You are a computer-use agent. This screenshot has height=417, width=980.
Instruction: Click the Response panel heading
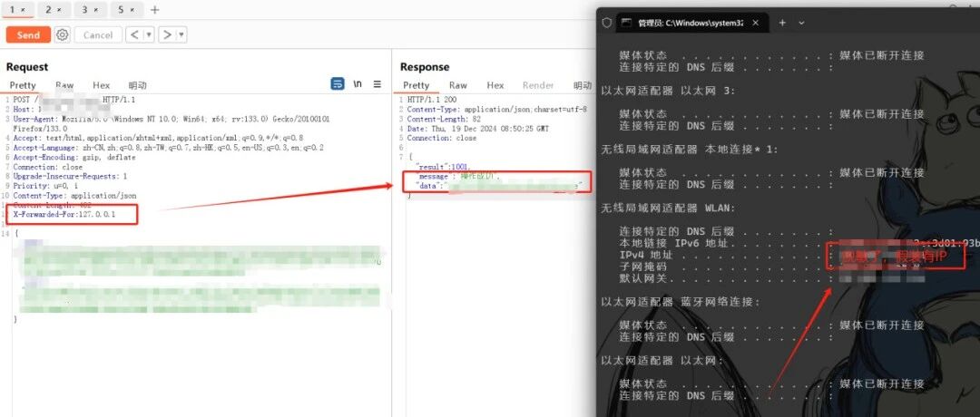pos(425,67)
